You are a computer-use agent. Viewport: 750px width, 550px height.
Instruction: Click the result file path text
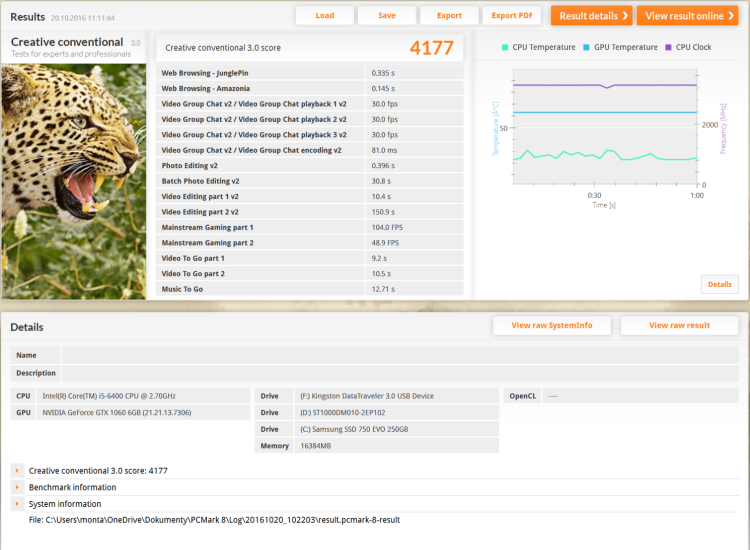coord(214,520)
